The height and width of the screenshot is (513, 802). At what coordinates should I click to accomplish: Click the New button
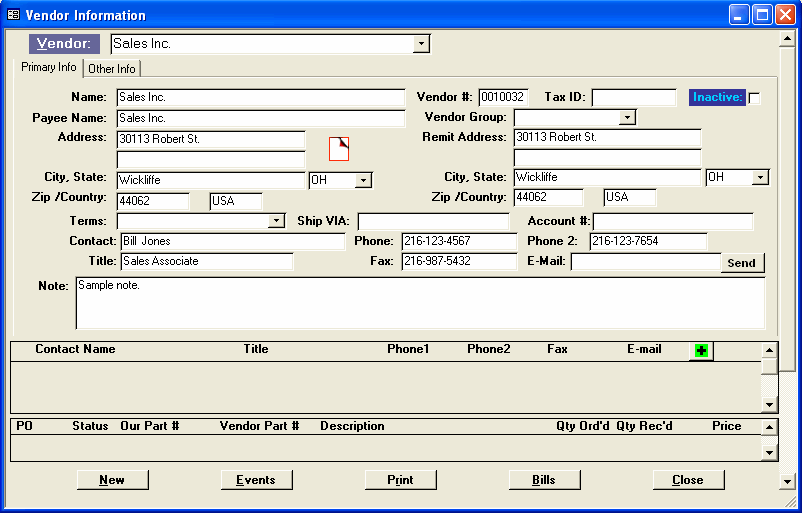click(112, 480)
